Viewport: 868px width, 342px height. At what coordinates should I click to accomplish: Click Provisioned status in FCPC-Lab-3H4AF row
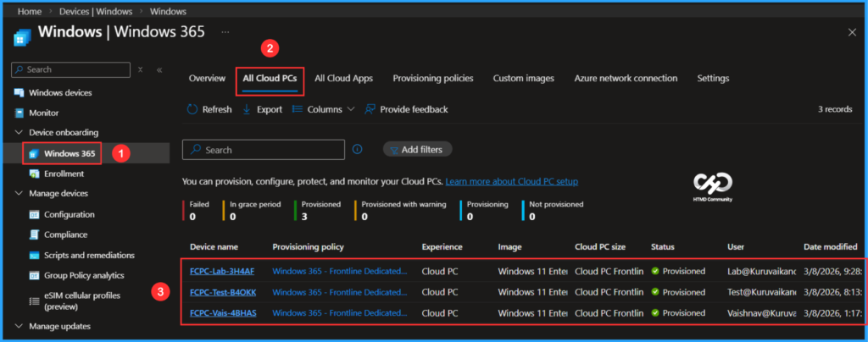tap(678, 271)
